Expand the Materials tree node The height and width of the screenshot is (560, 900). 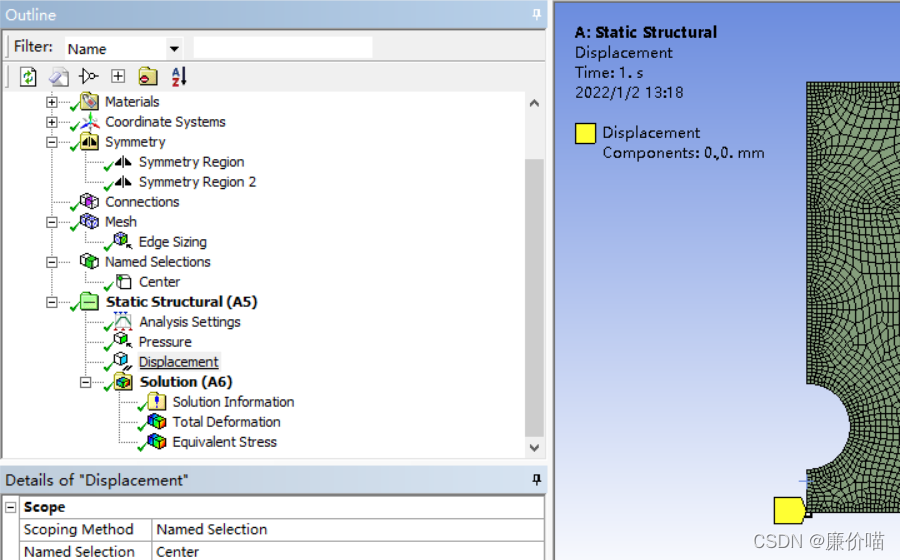pyautogui.click(x=52, y=102)
